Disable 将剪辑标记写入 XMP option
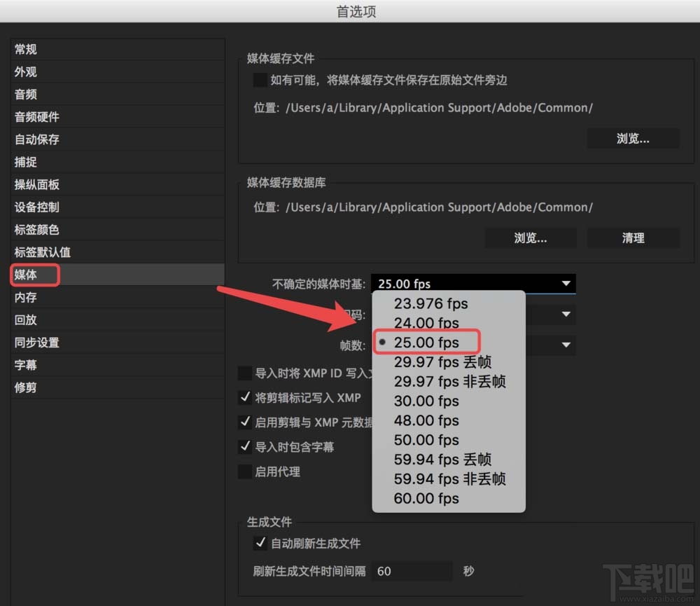The image size is (700, 606). tap(245, 397)
